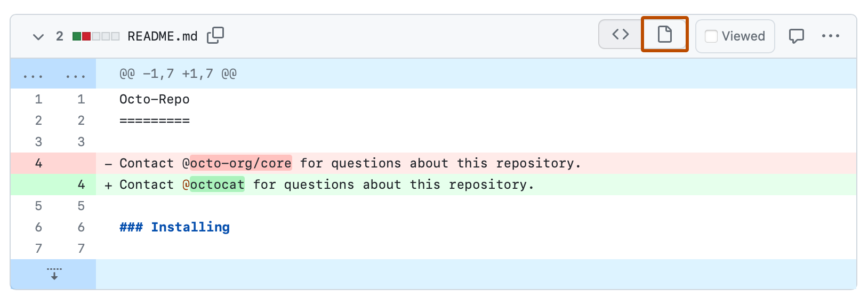
Task: Select the removed line number 4
Action: tap(38, 163)
